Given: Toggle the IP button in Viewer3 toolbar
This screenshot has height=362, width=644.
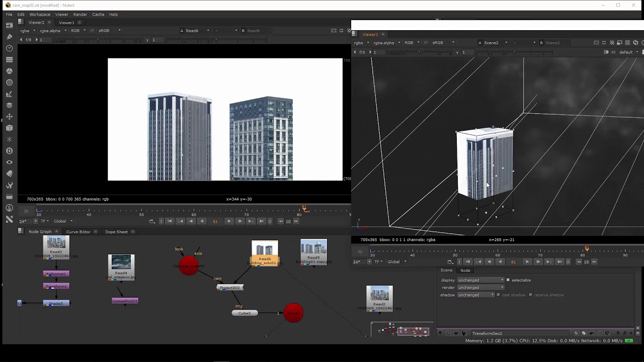Looking at the screenshot, I should pos(427,43).
